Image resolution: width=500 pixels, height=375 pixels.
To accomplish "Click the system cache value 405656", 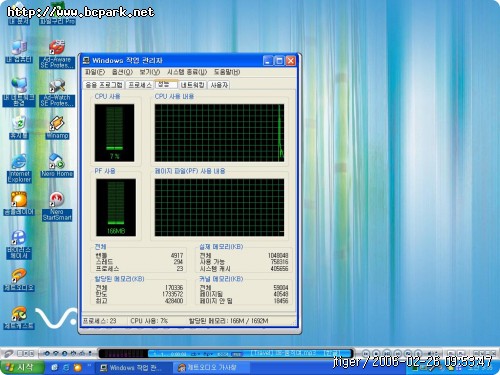I will 279,268.
